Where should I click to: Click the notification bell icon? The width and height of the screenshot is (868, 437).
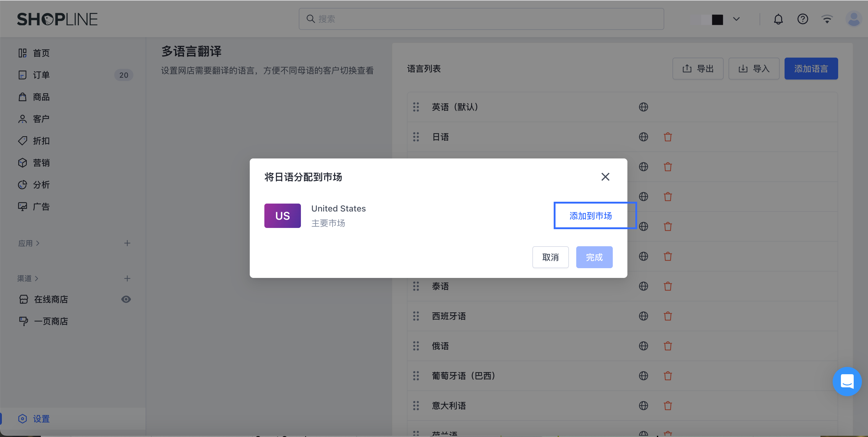pos(778,19)
